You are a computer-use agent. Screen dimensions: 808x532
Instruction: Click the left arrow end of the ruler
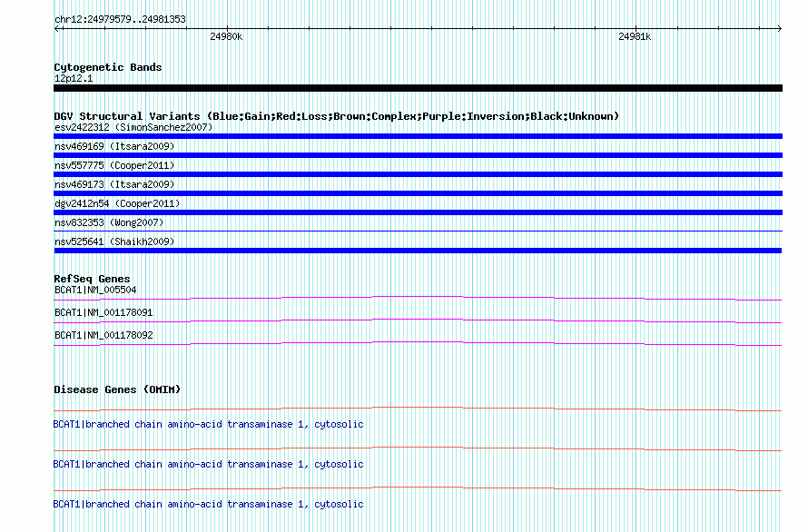coord(57,28)
